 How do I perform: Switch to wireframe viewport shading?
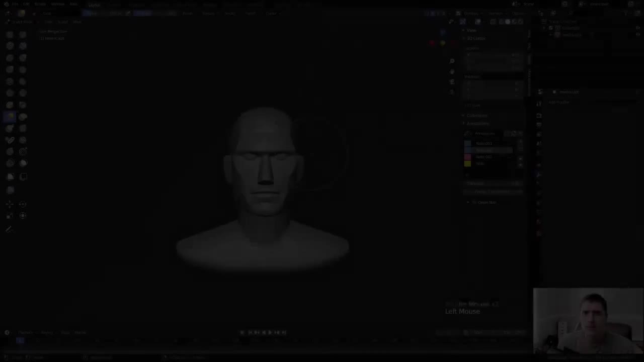tap(501, 22)
